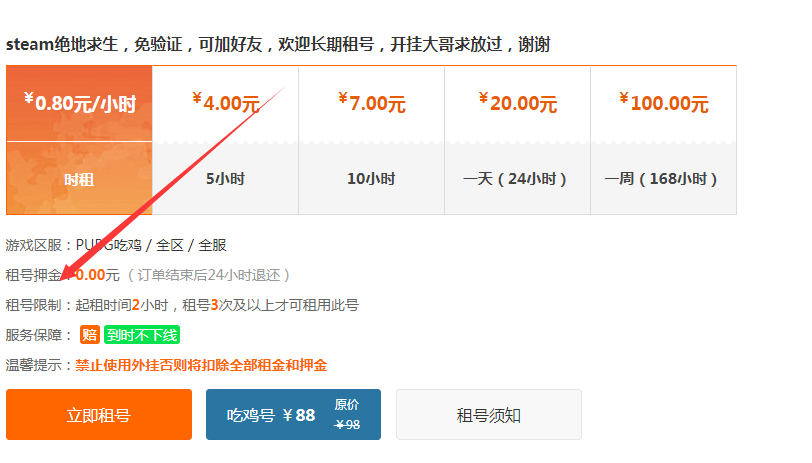Click the 10小时 duration label
Viewport: 812px width, 463px height.
point(371,179)
